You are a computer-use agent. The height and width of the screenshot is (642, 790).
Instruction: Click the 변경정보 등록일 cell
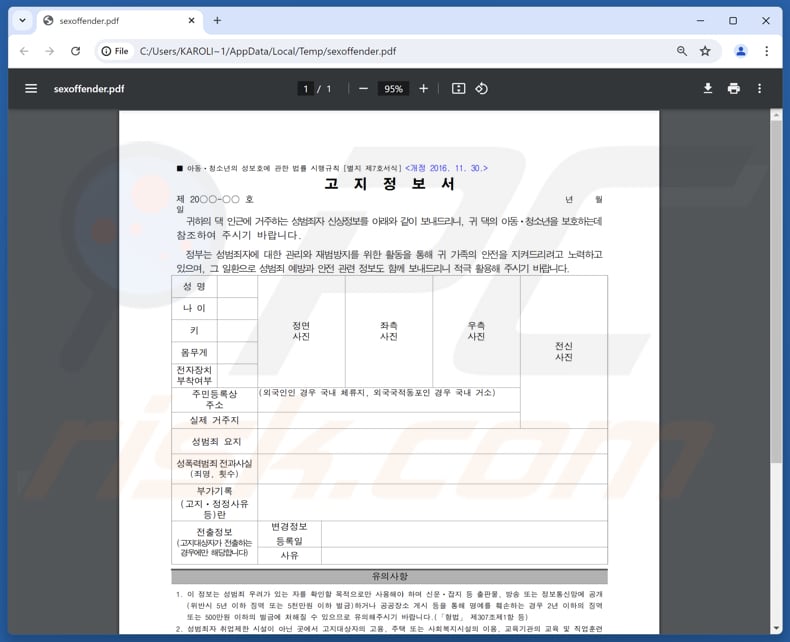(x=290, y=534)
